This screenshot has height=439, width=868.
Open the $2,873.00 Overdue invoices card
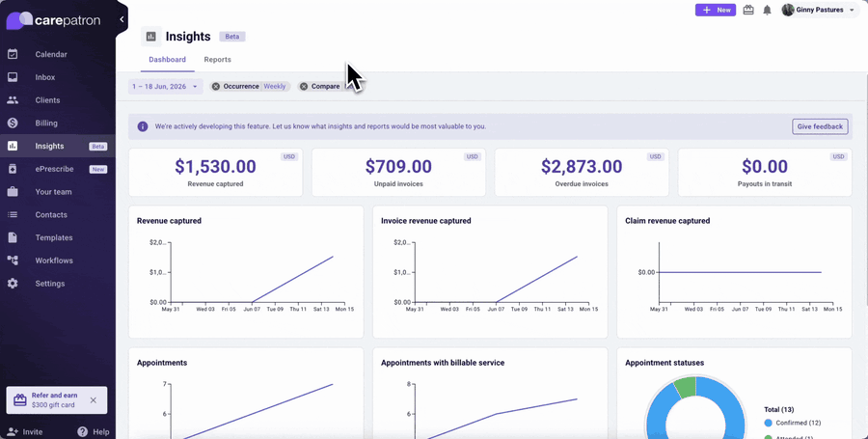(582, 172)
